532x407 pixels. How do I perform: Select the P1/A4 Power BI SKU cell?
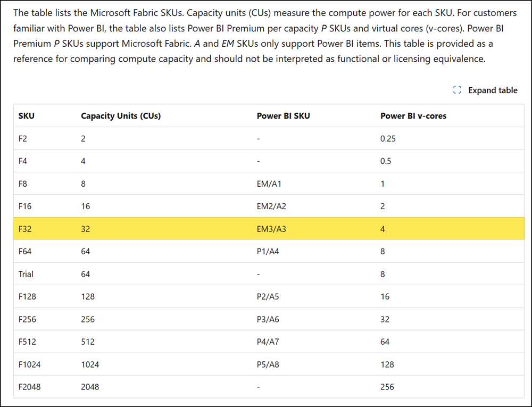268,252
